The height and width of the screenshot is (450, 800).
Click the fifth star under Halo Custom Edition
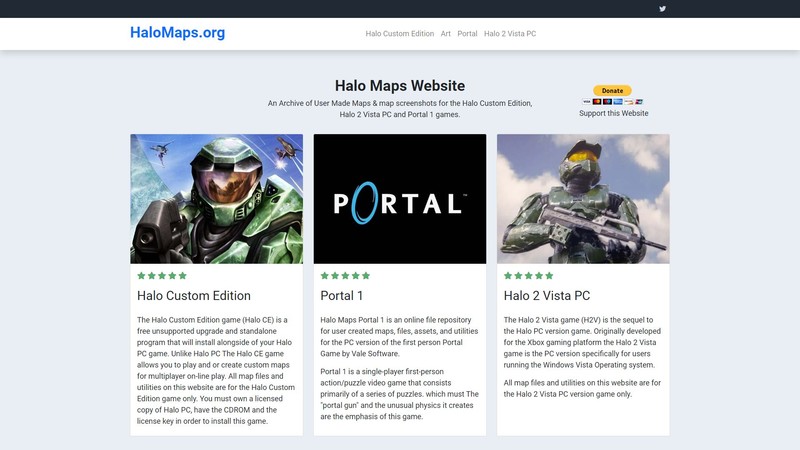point(183,275)
